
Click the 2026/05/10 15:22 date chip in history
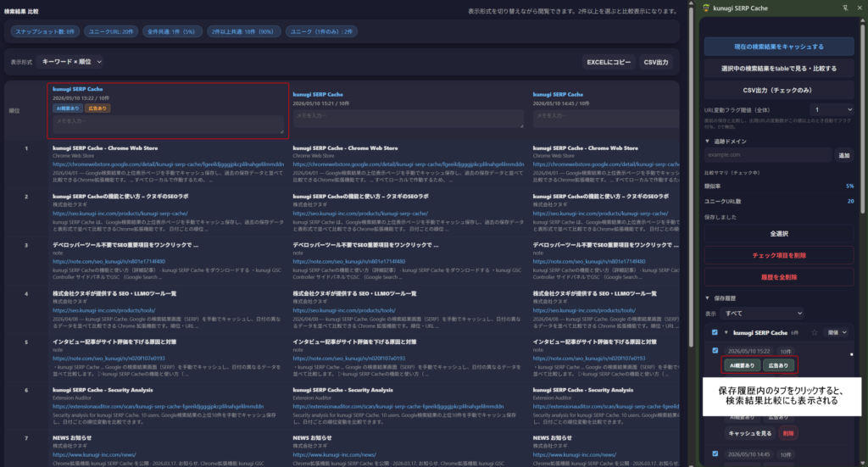pyautogui.click(x=748, y=351)
